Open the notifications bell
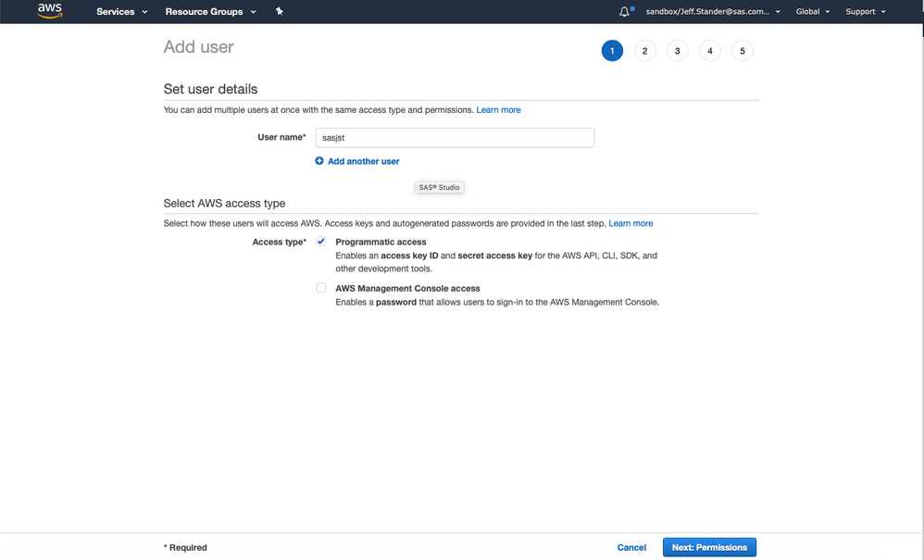This screenshot has width=924, height=560. [x=625, y=12]
